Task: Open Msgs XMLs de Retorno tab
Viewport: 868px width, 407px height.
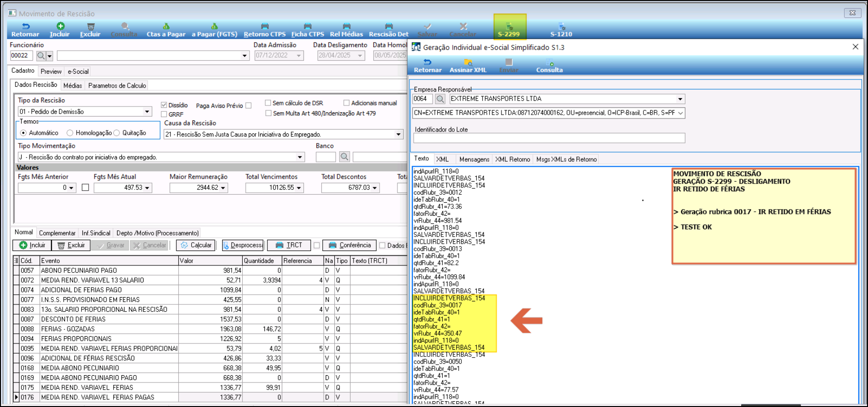Action: pos(566,159)
